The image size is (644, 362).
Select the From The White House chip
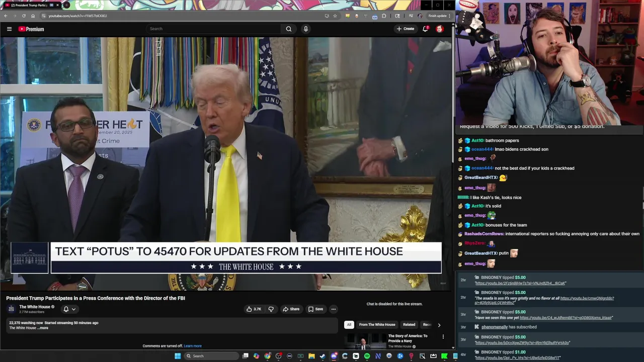(x=377, y=325)
